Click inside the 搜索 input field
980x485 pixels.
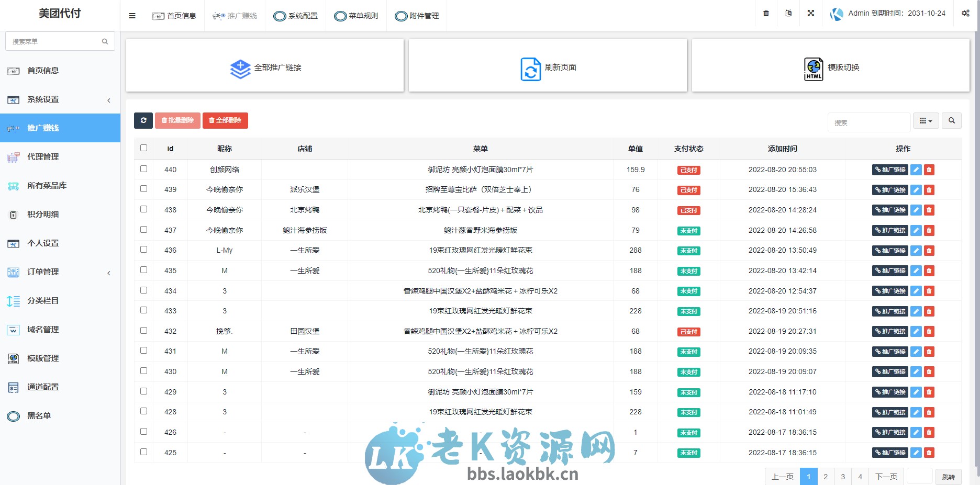pos(868,122)
